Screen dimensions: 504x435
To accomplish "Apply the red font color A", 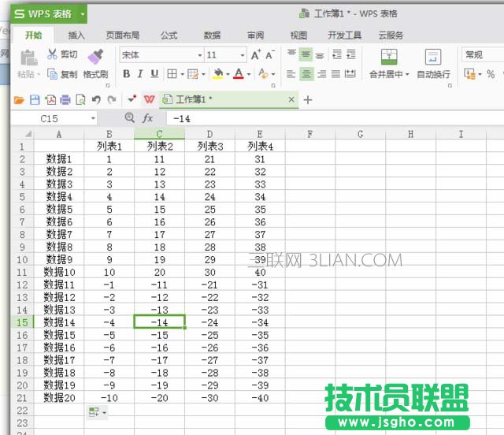I will pos(239,74).
